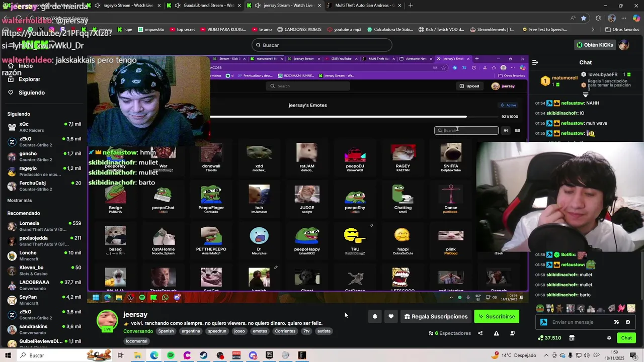This screenshot has height=362, width=644.
Task: Switch to the GuadaLibrandi Stream tab
Action: click(204, 6)
